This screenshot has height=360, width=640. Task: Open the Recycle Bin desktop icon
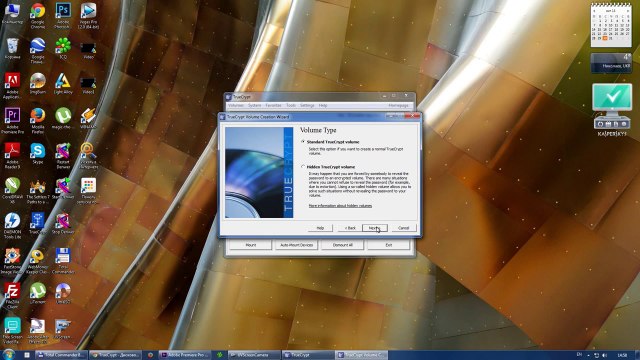pos(12,48)
